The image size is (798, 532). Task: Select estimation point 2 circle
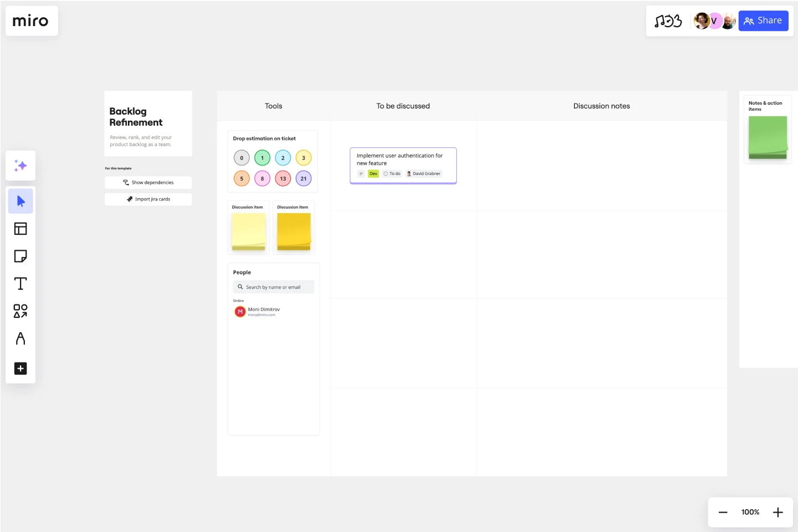(x=283, y=158)
